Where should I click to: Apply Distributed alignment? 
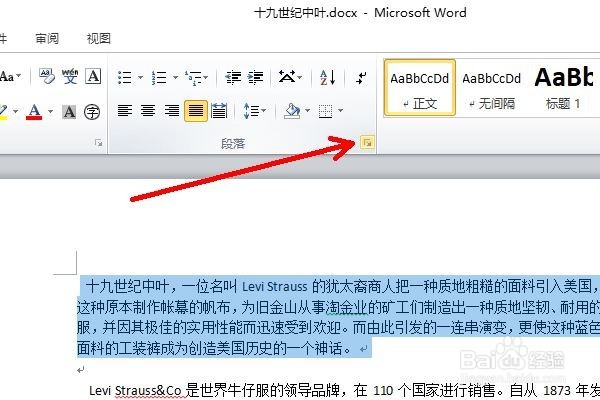coord(219,111)
